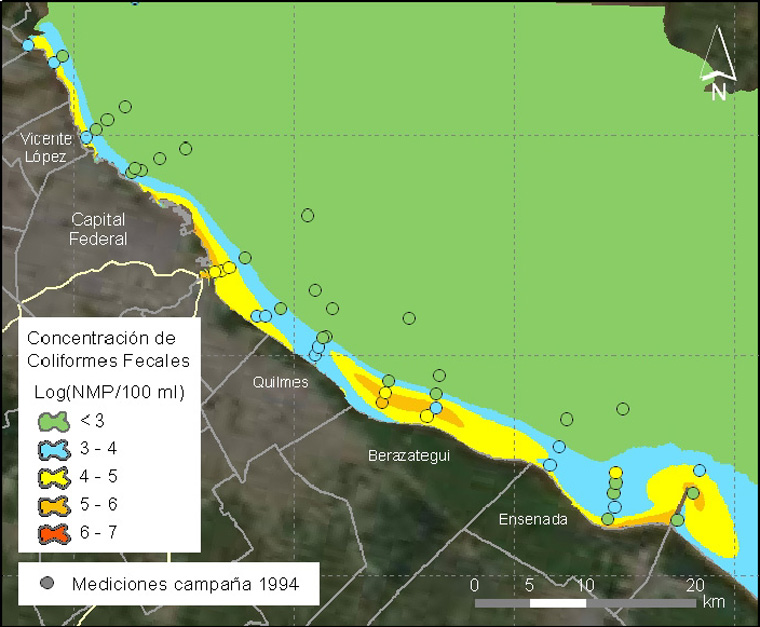Viewport: 760px width, 627px height.
Task: Click the Vicente López map label
Action: tap(48, 148)
